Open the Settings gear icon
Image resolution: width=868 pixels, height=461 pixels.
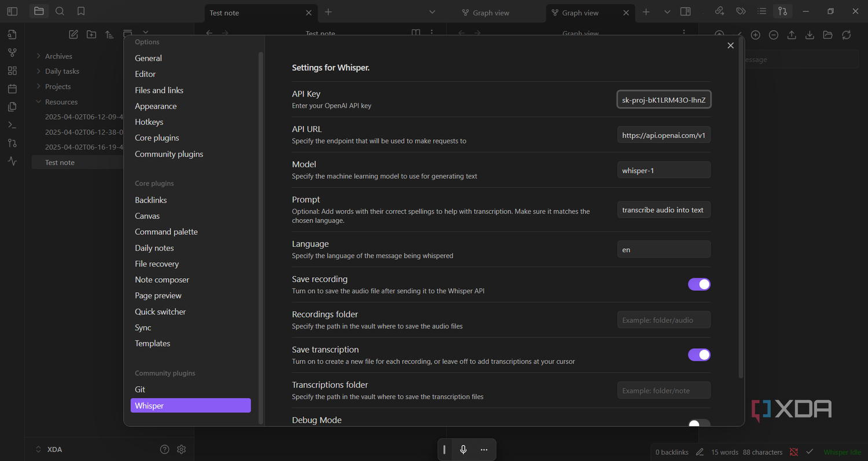(x=181, y=449)
